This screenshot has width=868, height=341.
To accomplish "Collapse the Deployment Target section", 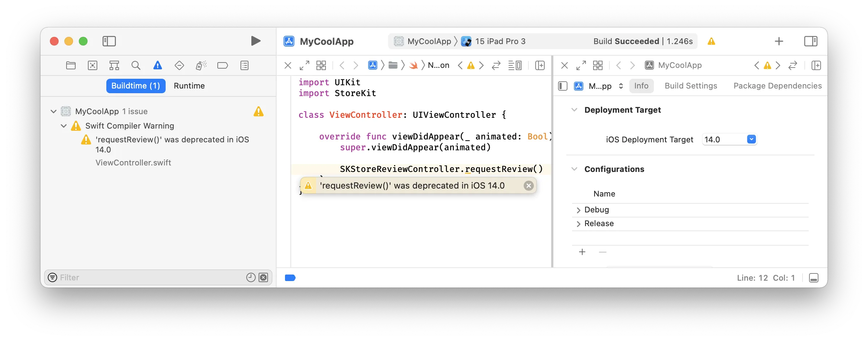I will click(x=574, y=110).
